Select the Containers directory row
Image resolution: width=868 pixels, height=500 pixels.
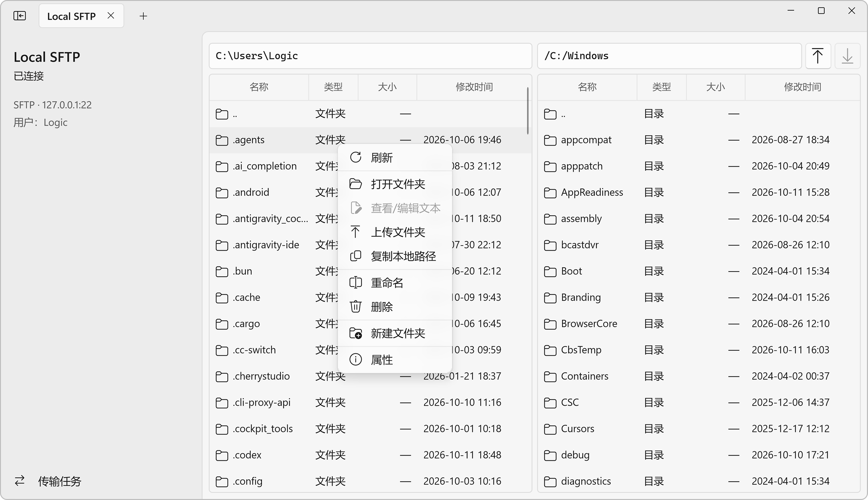coord(699,376)
